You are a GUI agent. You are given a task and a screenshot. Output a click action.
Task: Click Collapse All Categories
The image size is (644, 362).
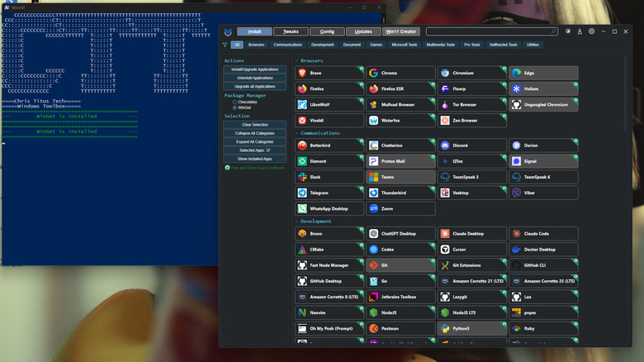[254, 133]
